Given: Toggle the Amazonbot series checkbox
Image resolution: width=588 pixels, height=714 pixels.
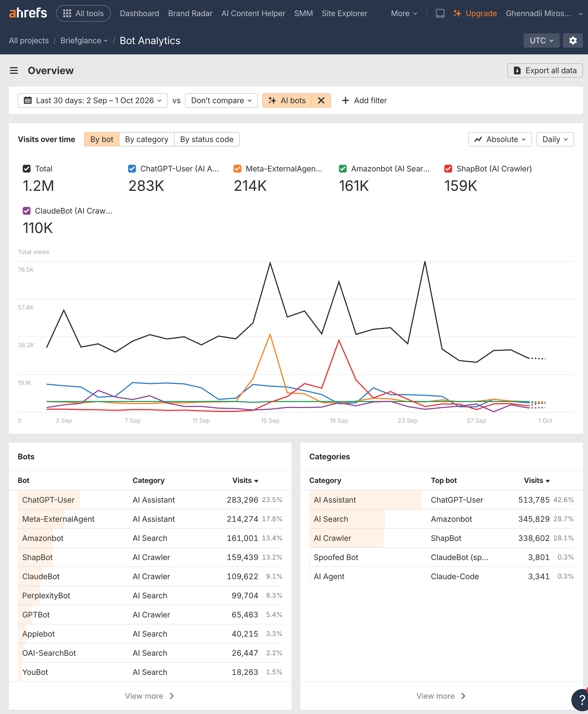Looking at the screenshot, I should (343, 168).
